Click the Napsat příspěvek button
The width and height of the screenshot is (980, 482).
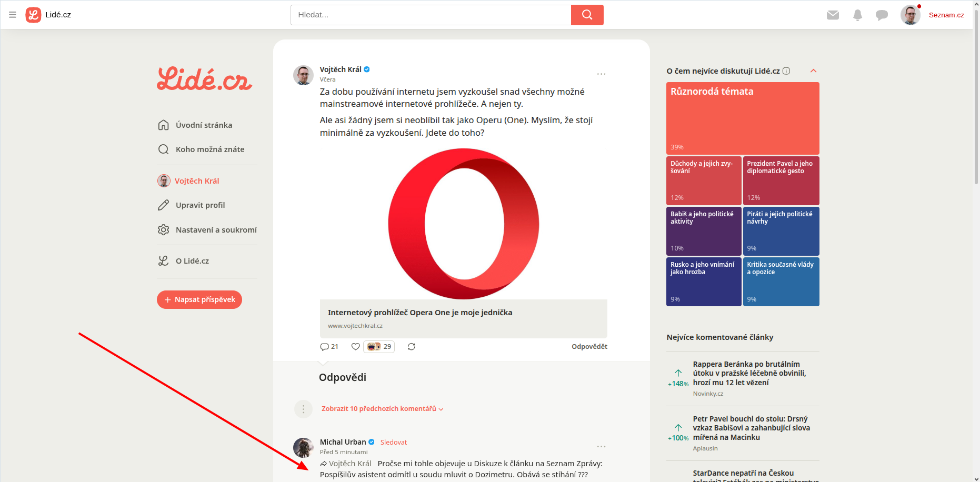tap(199, 299)
